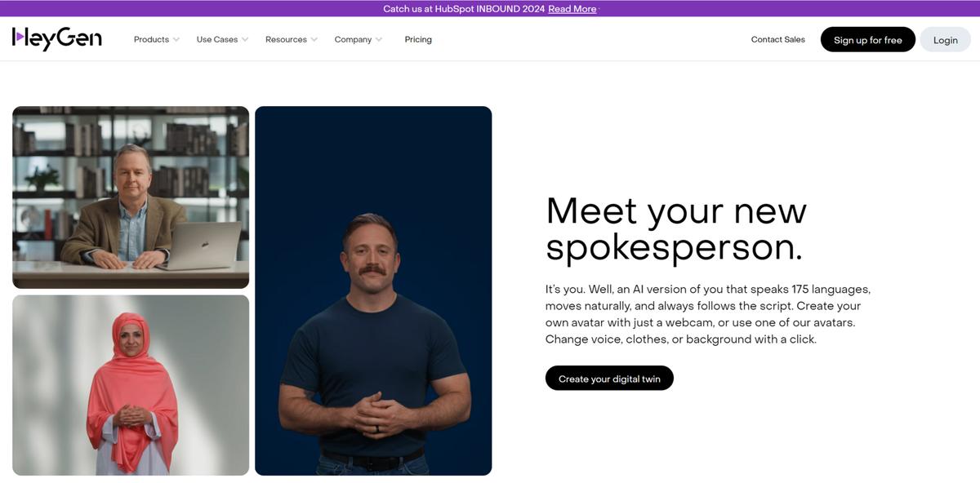The width and height of the screenshot is (980, 483).
Task: Select the man at desk avatar thumbnail
Action: click(131, 197)
